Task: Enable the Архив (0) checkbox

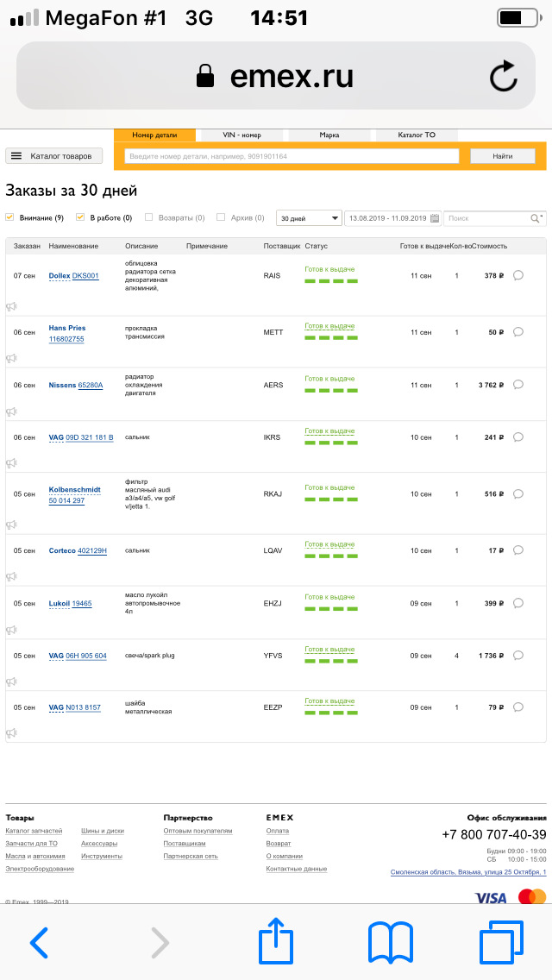Action: click(x=221, y=217)
